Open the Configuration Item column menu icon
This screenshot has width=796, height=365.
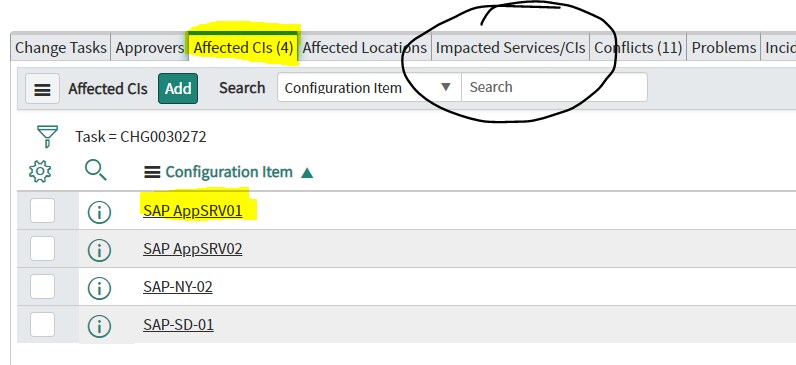(x=152, y=173)
